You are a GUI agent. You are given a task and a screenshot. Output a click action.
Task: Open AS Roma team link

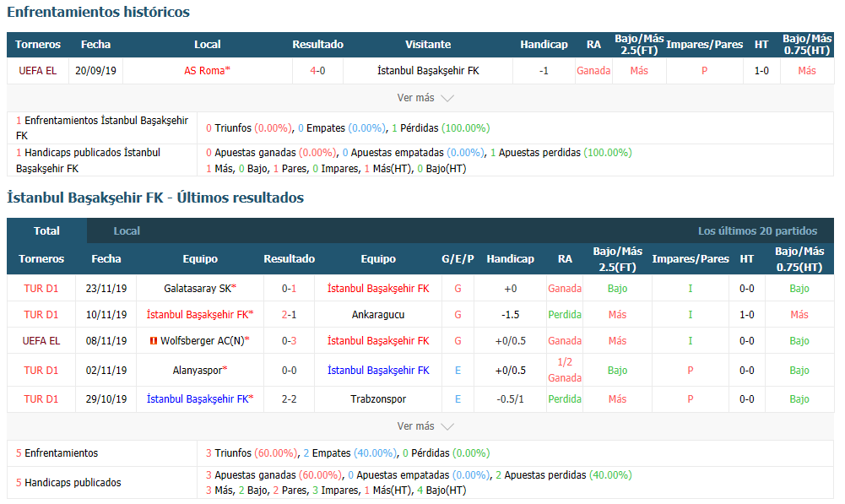click(x=207, y=71)
